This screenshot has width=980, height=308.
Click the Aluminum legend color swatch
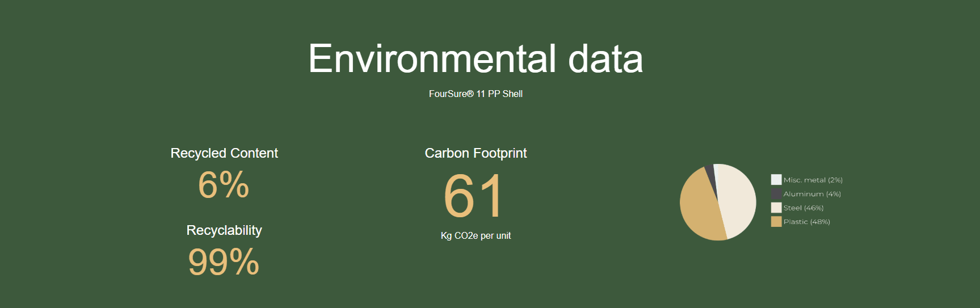coord(776,194)
